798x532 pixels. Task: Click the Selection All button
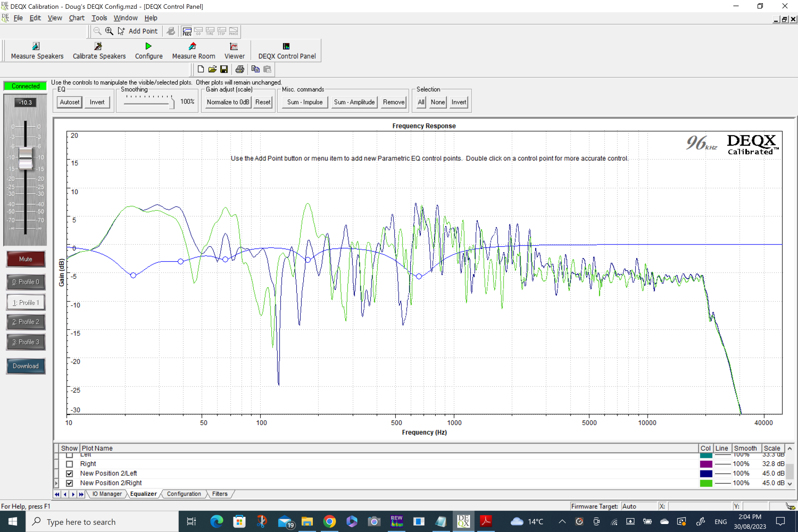coord(421,102)
